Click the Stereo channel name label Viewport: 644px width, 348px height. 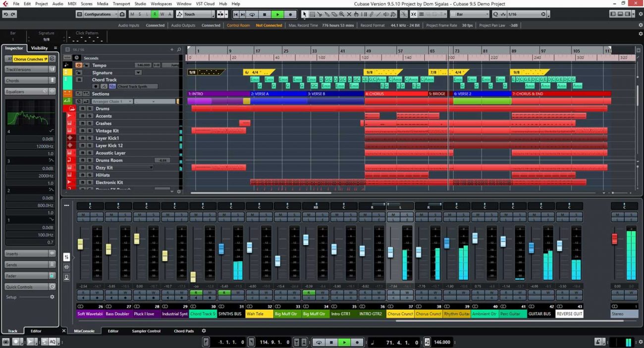coord(624,314)
